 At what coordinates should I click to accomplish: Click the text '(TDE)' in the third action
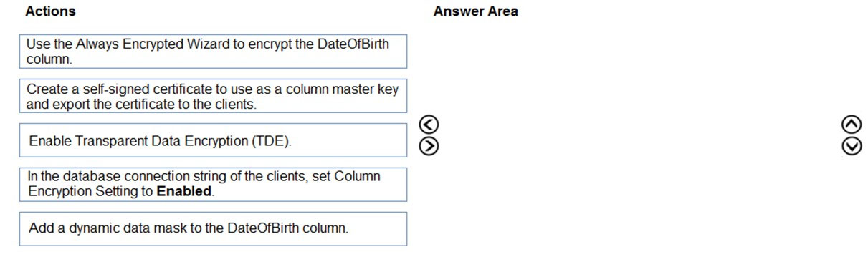click(x=272, y=141)
